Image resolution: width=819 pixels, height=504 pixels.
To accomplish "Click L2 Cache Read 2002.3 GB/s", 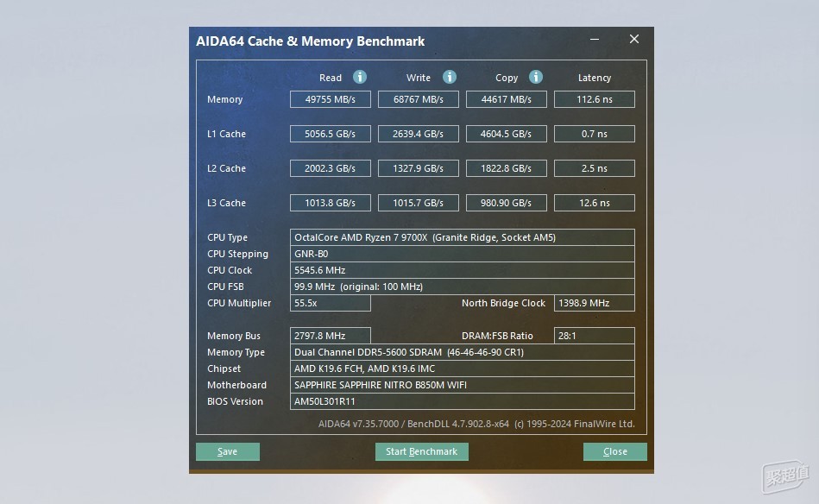I will pyautogui.click(x=331, y=168).
